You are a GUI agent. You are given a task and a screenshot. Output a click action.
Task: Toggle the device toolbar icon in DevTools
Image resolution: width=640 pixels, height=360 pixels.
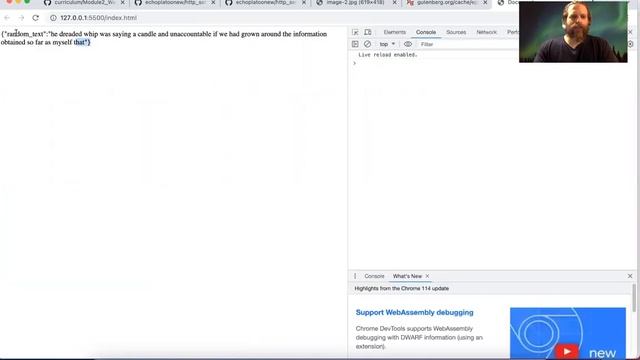click(x=368, y=32)
